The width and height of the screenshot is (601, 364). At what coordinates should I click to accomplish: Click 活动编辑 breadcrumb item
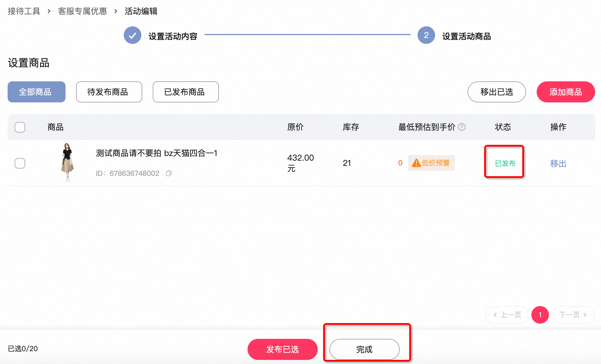[x=141, y=11]
